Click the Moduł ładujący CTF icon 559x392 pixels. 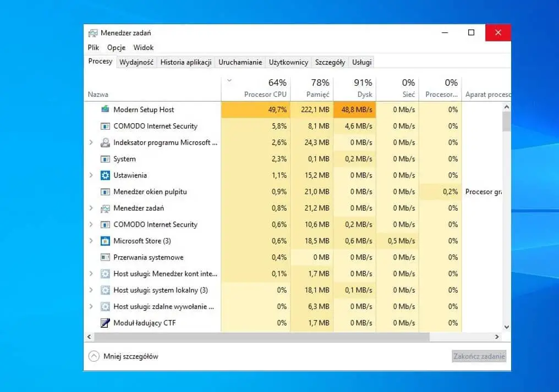(105, 323)
